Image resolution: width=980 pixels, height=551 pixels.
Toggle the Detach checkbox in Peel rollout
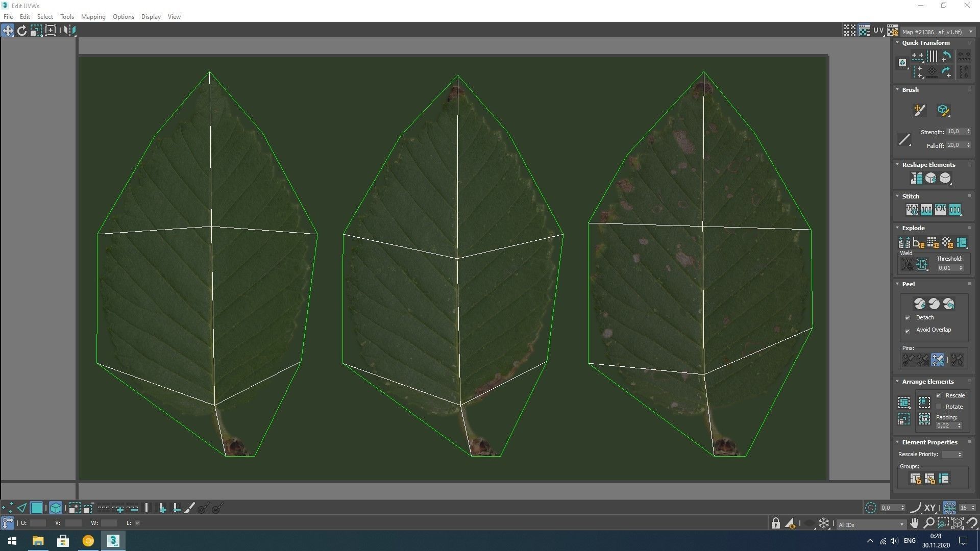908,317
